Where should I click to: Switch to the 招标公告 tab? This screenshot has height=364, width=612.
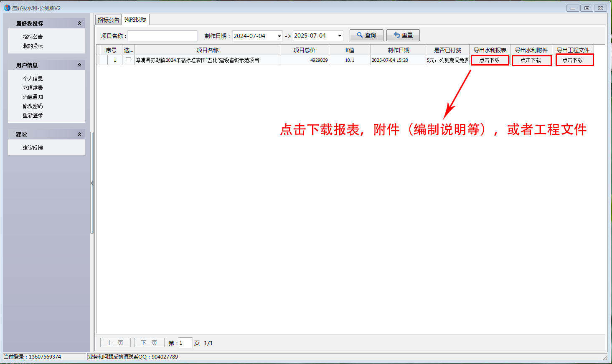[108, 20]
